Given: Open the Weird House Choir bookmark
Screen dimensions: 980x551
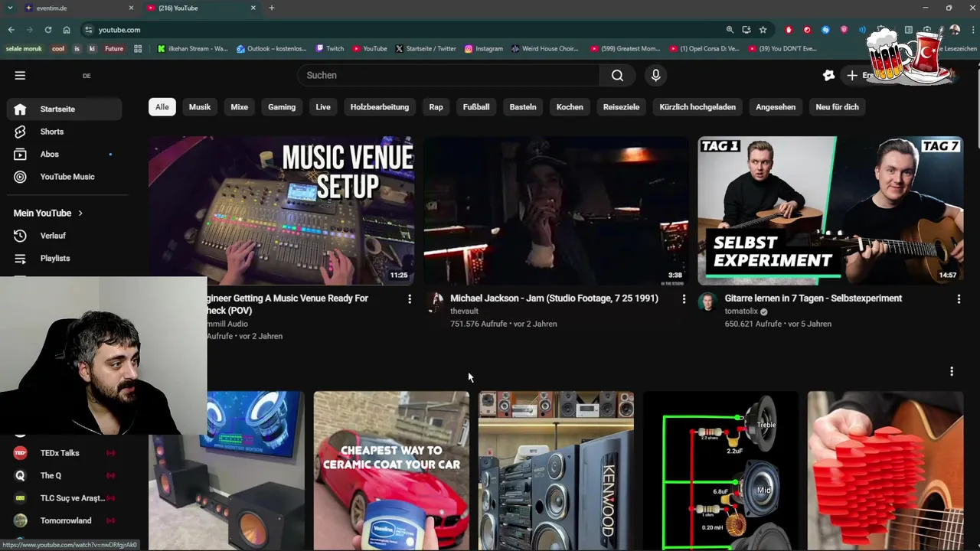Looking at the screenshot, I should 545,48.
